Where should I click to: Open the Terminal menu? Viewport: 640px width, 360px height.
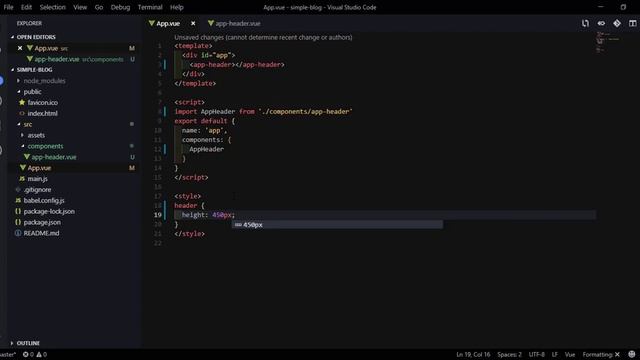(x=150, y=7)
